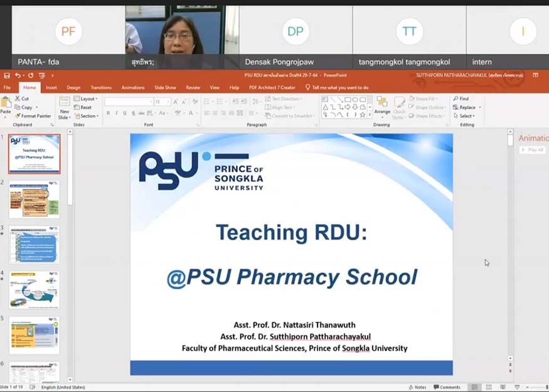The width and height of the screenshot is (549, 392).
Task: Open the Find tool
Action: 461,98
